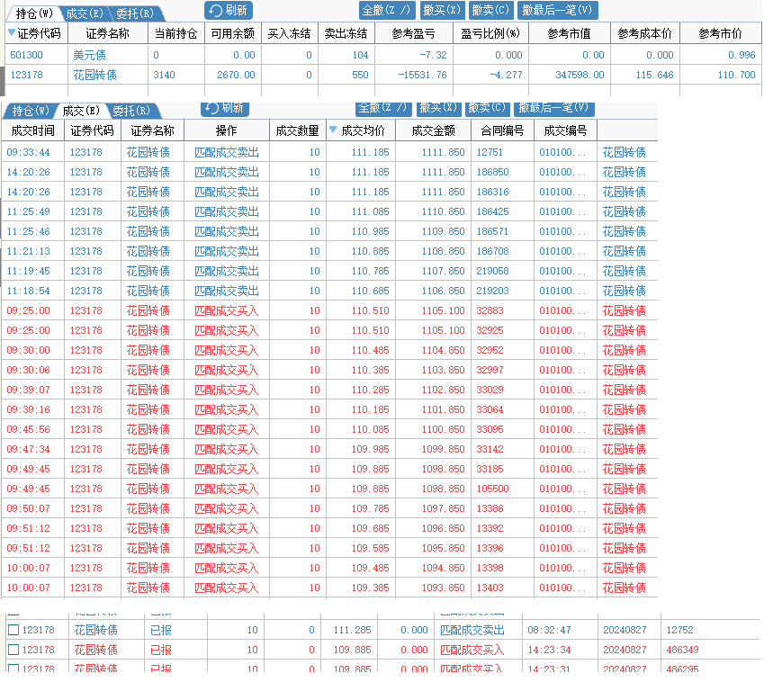Switch to the top 委托(R) tab

click(135, 13)
